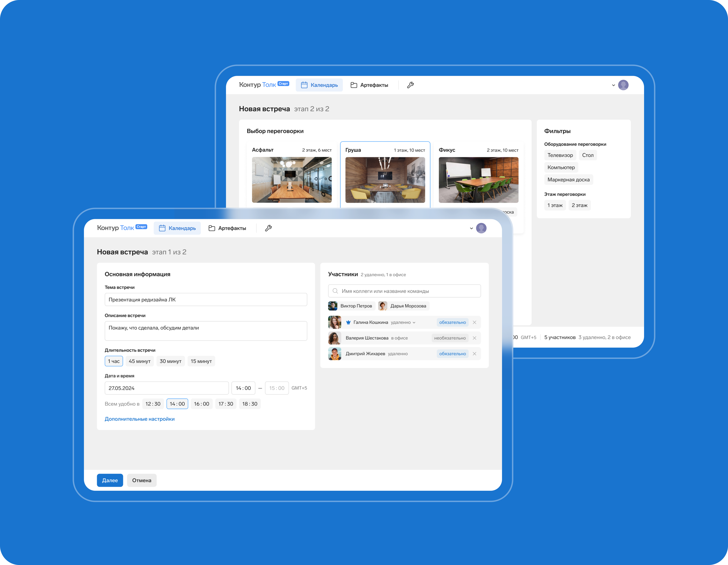Toggle the Компьютер equipment filter
728x565 pixels.
pyautogui.click(x=561, y=167)
